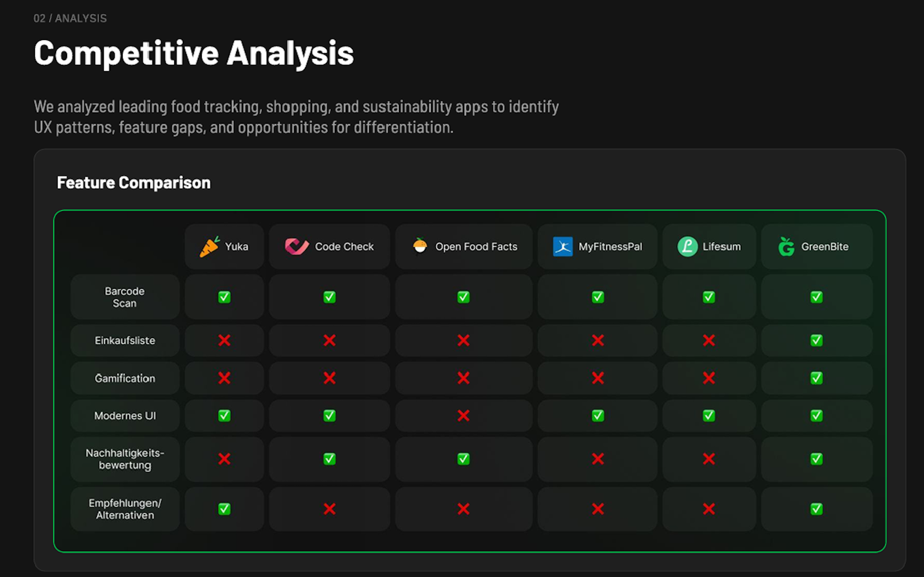Click the Gamification red cross for Yuka
The height and width of the screenshot is (577, 924).
pyautogui.click(x=225, y=378)
